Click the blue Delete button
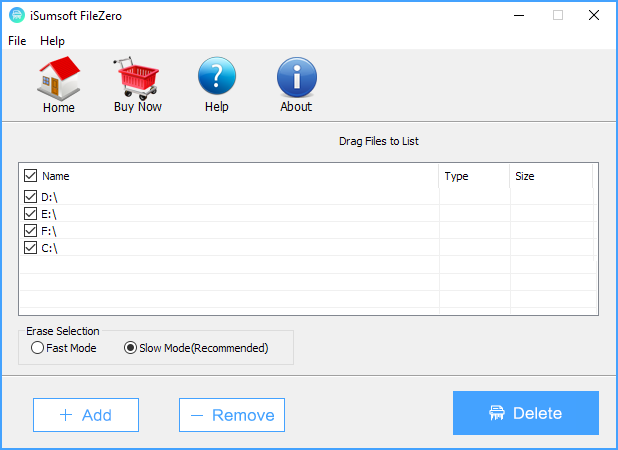The height and width of the screenshot is (450, 618). point(526,413)
